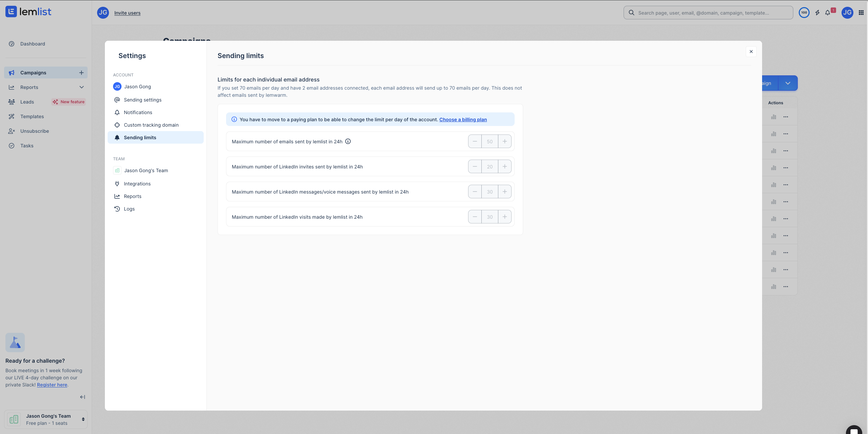868x434 pixels.
Task: Open the notifications bell in top bar
Action: pyautogui.click(x=828, y=13)
